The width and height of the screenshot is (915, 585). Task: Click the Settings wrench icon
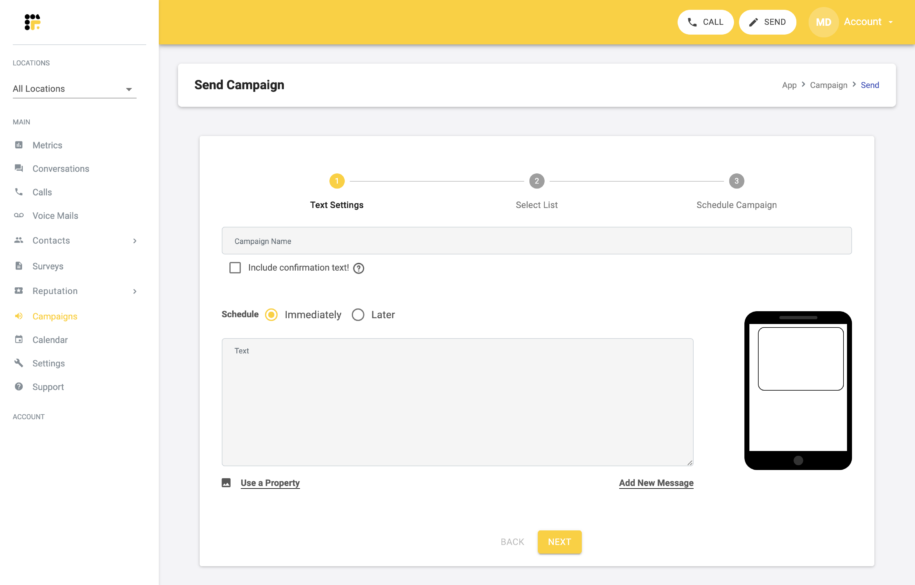pos(19,363)
